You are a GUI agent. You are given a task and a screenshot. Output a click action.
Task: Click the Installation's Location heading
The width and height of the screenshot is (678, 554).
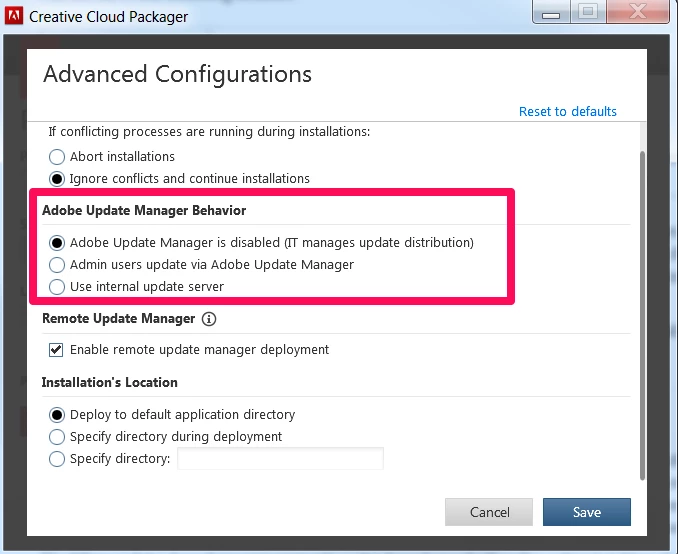coord(109,383)
